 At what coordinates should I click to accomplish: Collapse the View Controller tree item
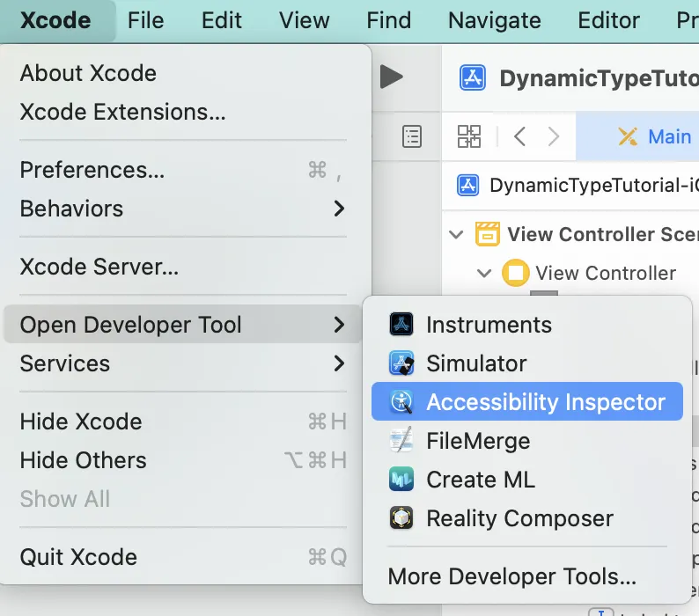pyautogui.click(x=483, y=274)
